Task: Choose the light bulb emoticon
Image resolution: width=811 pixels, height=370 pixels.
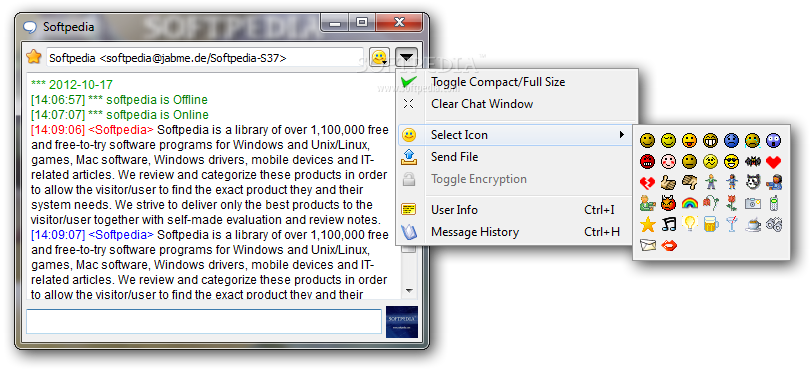Action: [689, 224]
